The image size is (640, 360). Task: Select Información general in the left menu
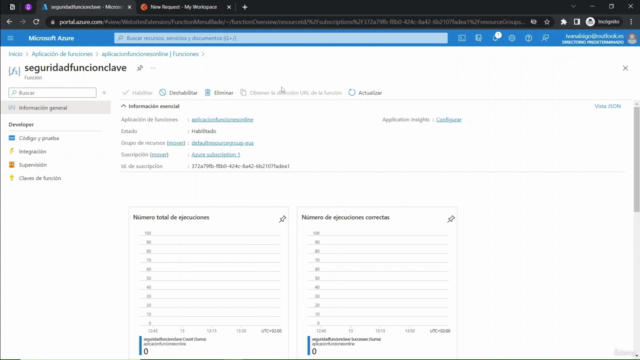coord(56,108)
